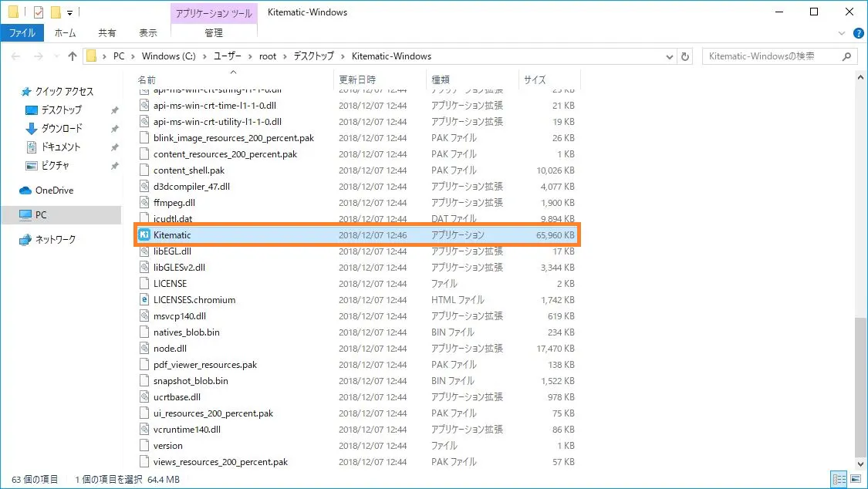This screenshot has width=868, height=489.
Task: Select blink_image_resources_200_percent.pak file name
Action: tap(234, 138)
